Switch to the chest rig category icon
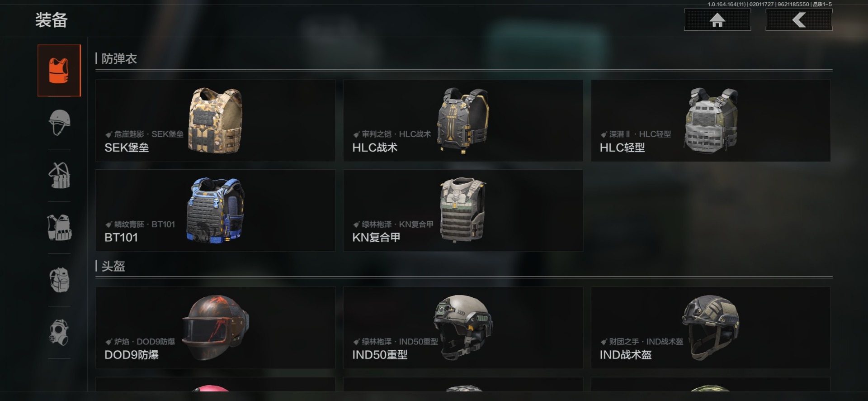Viewport: 868px width, 401px height. [x=59, y=175]
